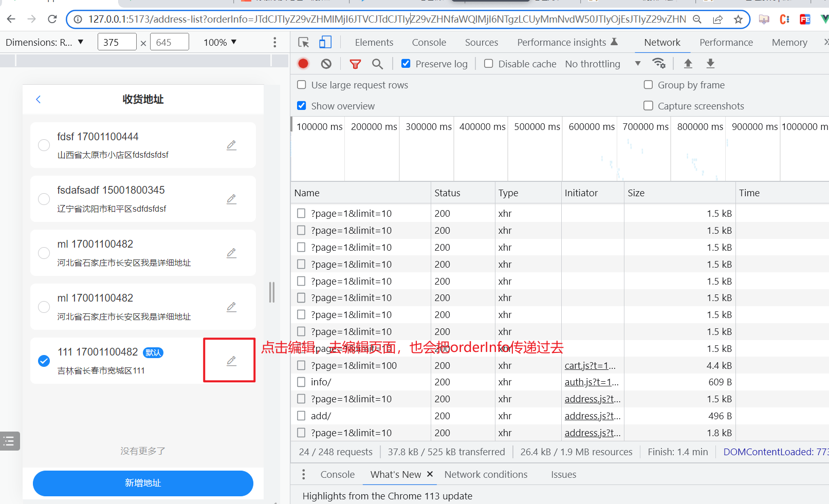
Task: Edit the fsdafsadf 15001800345 address
Action: pos(232,199)
